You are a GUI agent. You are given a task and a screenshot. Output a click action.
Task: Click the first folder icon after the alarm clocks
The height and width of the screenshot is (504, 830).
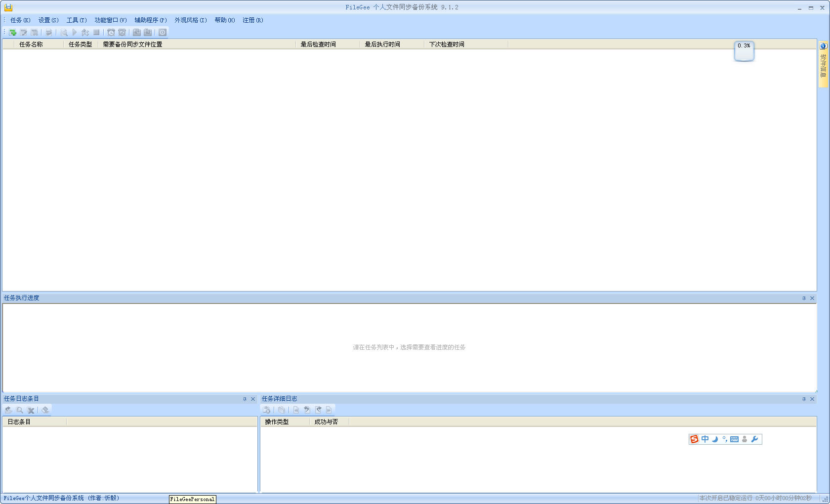click(137, 33)
